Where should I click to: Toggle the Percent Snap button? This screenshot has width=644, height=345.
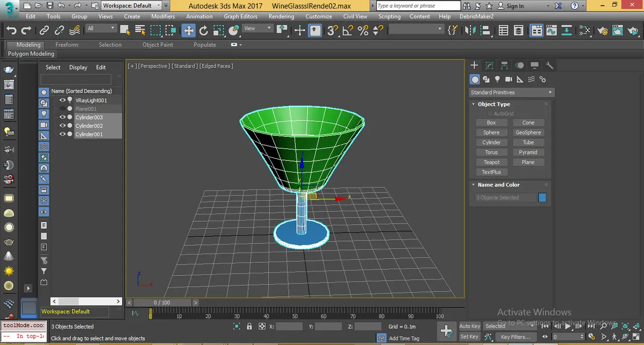363,31
